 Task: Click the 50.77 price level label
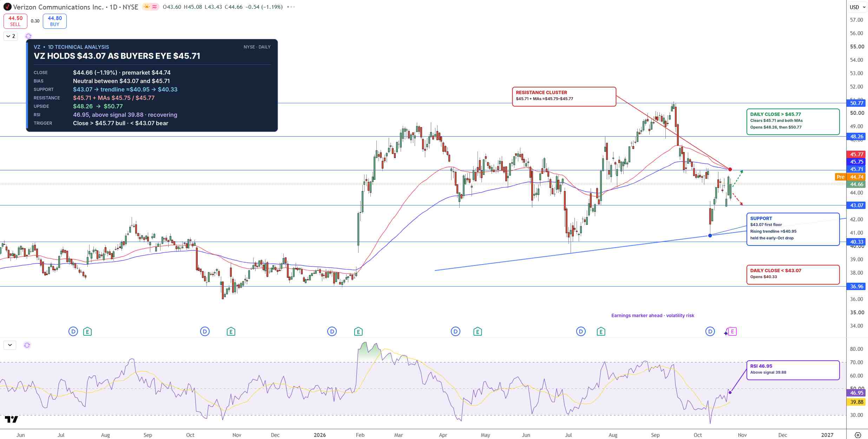click(x=857, y=103)
